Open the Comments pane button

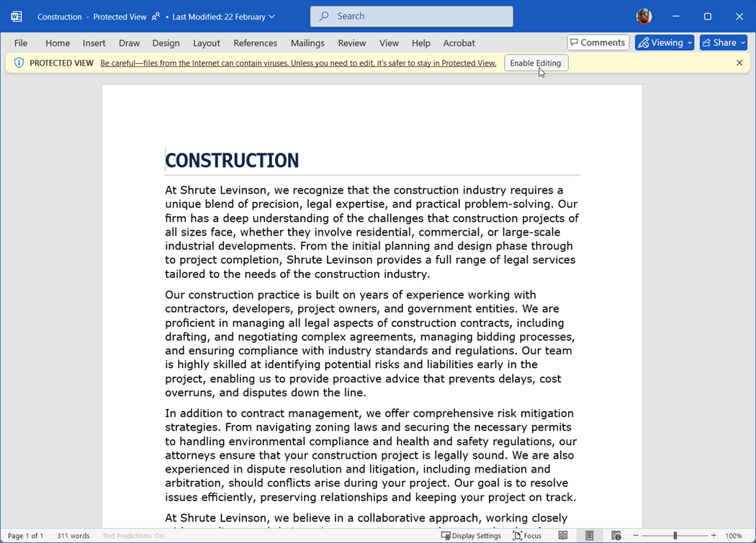click(598, 42)
